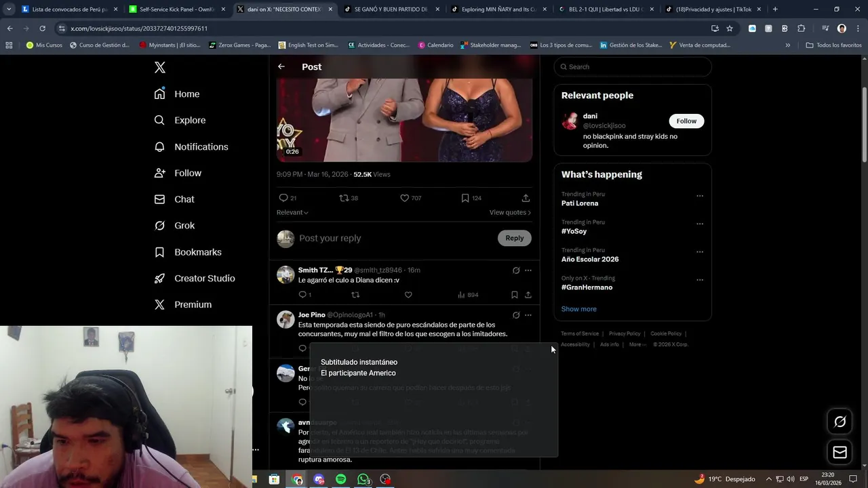The image size is (868, 488).
Task: Follow dani in Relevant people
Action: click(x=686, y=121)
